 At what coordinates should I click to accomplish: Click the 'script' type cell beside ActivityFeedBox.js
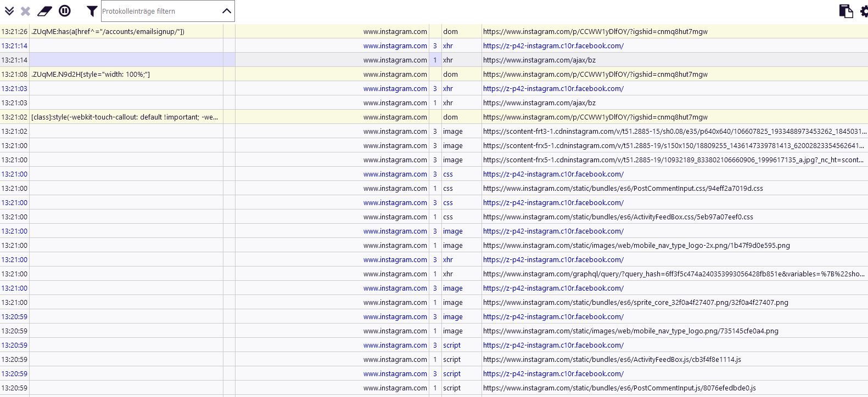tap(461, 359)
